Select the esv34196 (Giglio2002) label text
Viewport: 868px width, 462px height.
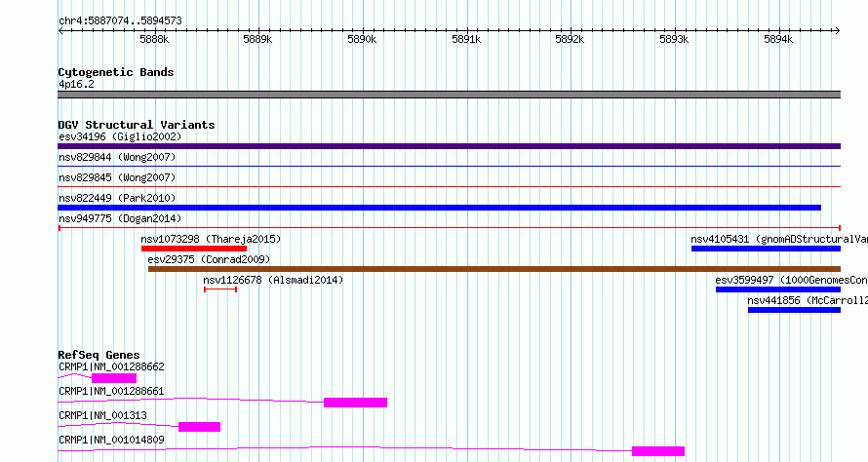(x=120, y=136)
